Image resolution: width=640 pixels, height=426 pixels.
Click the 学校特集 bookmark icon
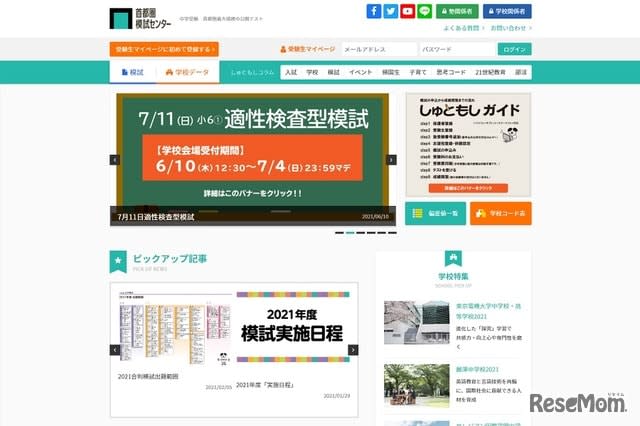(453, 258)
